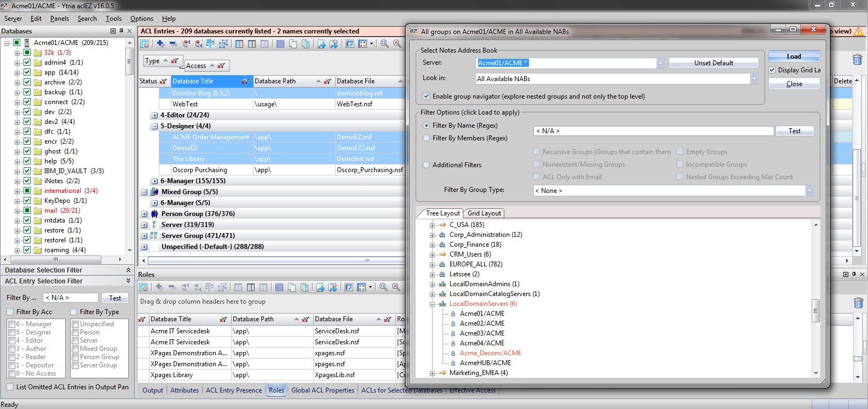Click checklist icon in Roles toolbar
Viewport: 868px width, 409px height.
361,287
